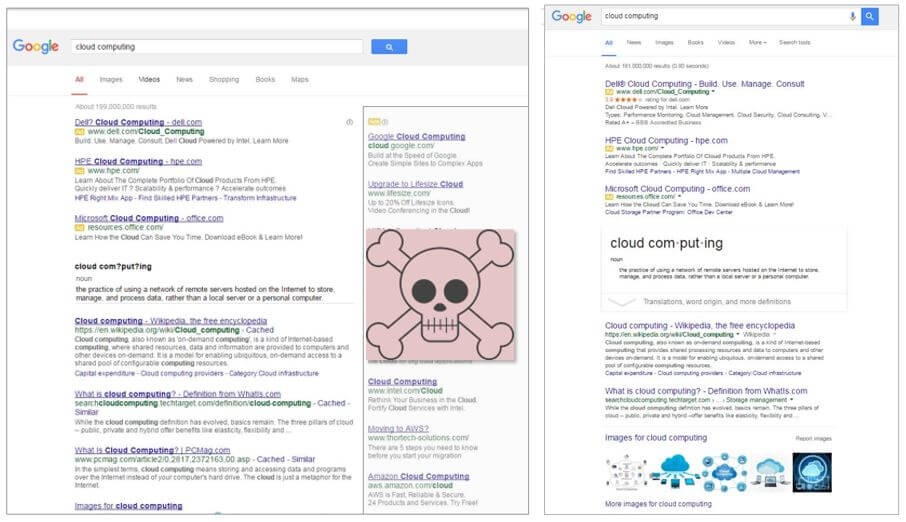Open 'Google Cloud Computing' sidebar ad

pos(417,137)
